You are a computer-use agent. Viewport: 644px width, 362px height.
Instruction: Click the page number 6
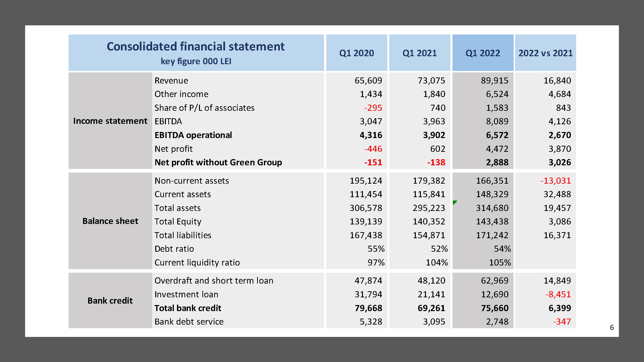(x=612, y=327)
